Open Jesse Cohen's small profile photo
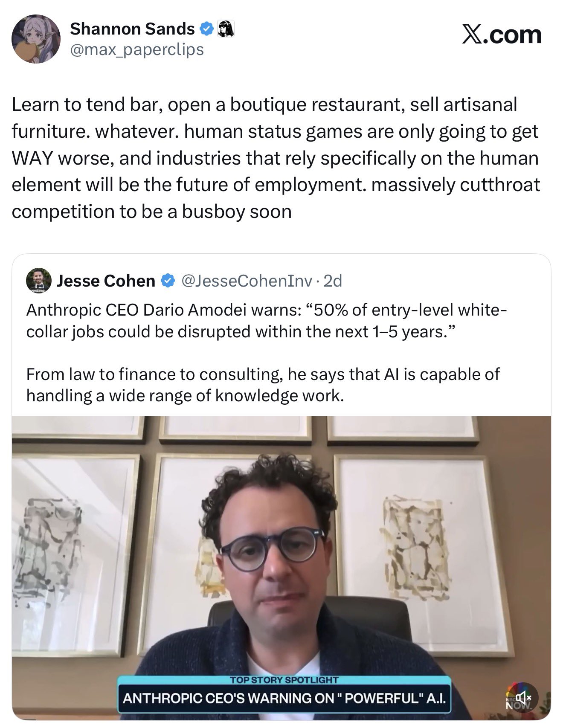 tap(39, 281)
